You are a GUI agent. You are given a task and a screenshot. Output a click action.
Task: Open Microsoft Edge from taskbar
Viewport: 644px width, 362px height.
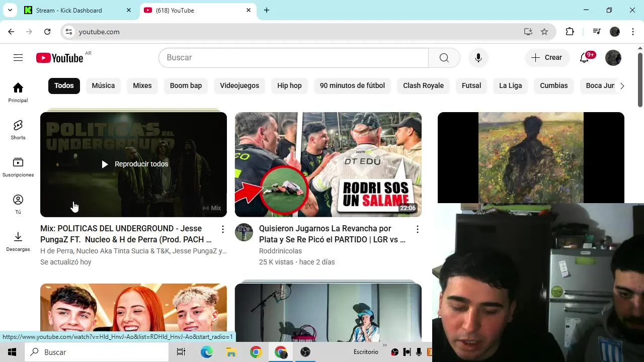click(207, 352)
